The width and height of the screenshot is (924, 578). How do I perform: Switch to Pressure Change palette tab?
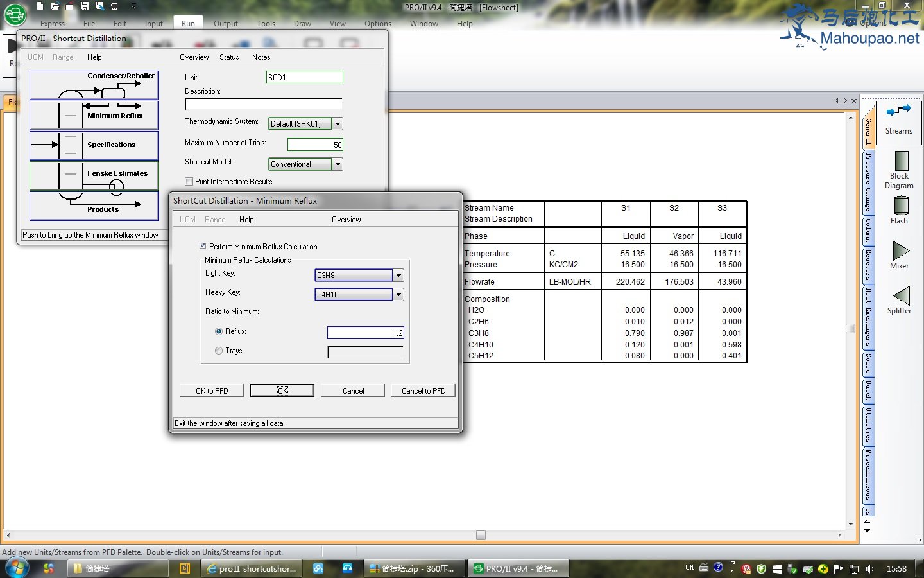868,182
